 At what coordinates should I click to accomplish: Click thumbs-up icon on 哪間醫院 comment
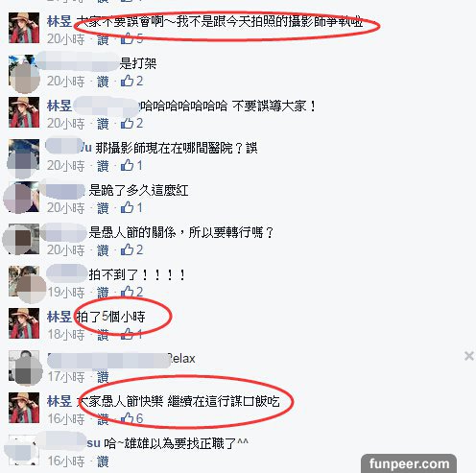point(127,165)
